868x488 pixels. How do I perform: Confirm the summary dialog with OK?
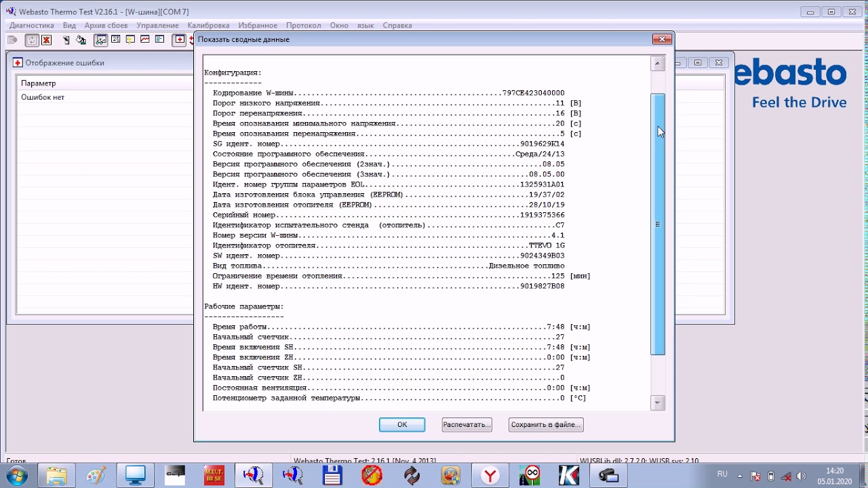pyautogui.click(x=402, y=424)
